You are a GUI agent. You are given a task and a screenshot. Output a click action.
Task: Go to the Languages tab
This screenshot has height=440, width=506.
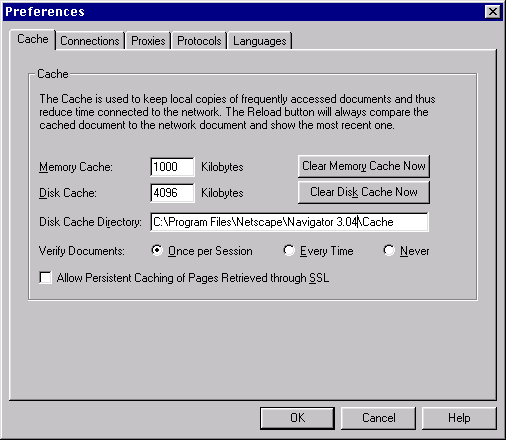coord(260,41)
